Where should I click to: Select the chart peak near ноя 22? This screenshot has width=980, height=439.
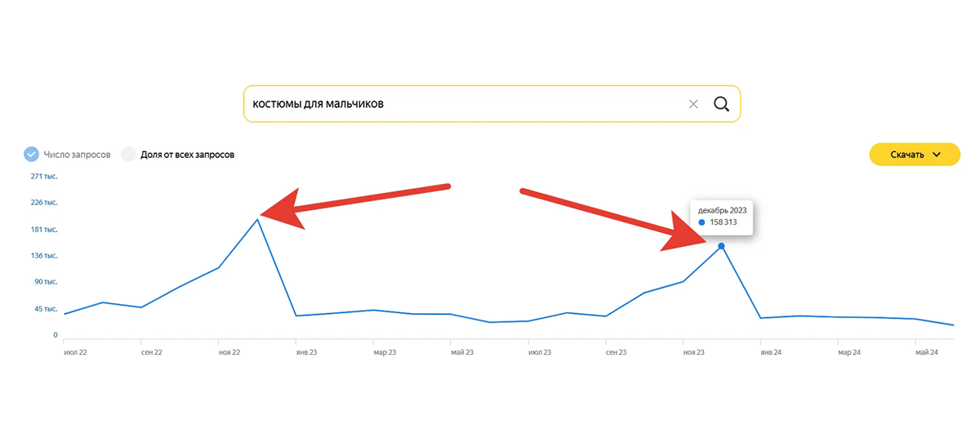click(x=258, y=218)
